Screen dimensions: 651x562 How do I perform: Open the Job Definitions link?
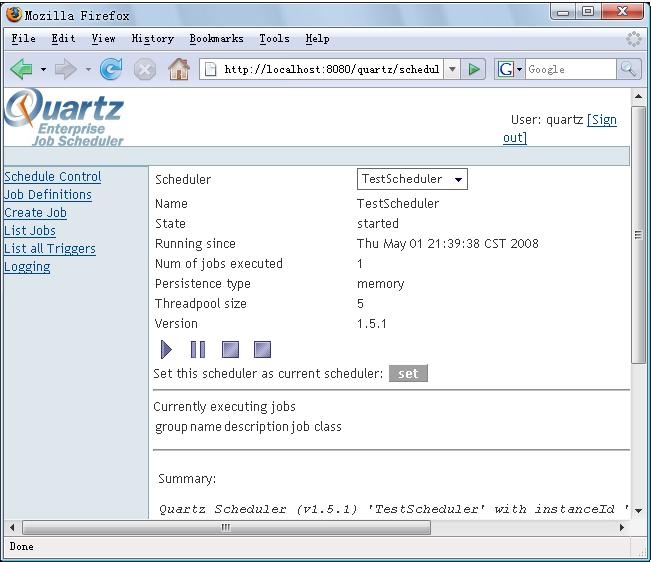[48, 195]
